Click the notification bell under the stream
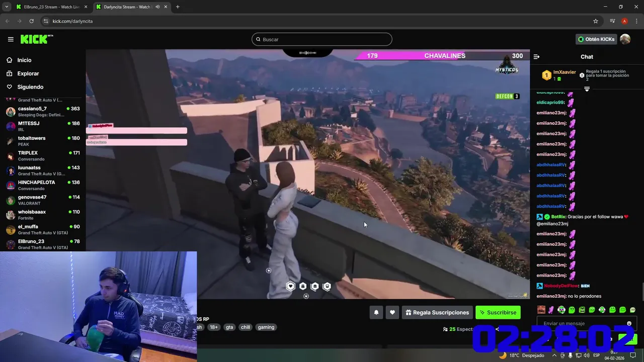The image size is (644, 362). (376, 312)
